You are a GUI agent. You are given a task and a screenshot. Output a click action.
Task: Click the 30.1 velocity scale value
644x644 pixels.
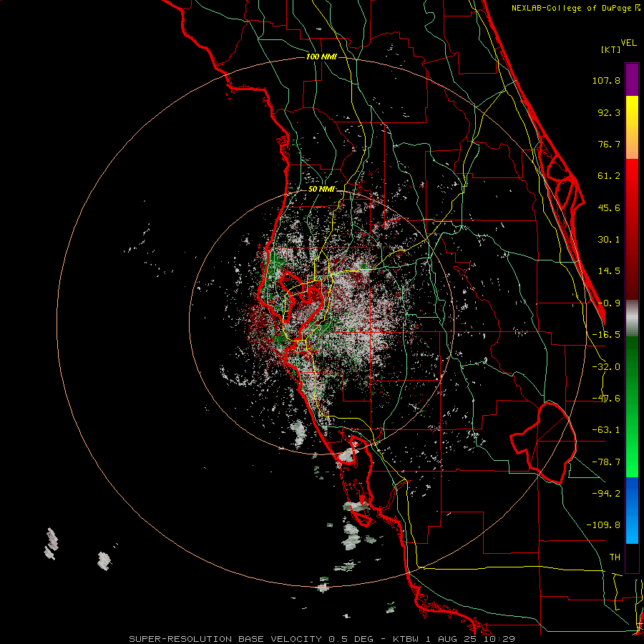point(609,240)
